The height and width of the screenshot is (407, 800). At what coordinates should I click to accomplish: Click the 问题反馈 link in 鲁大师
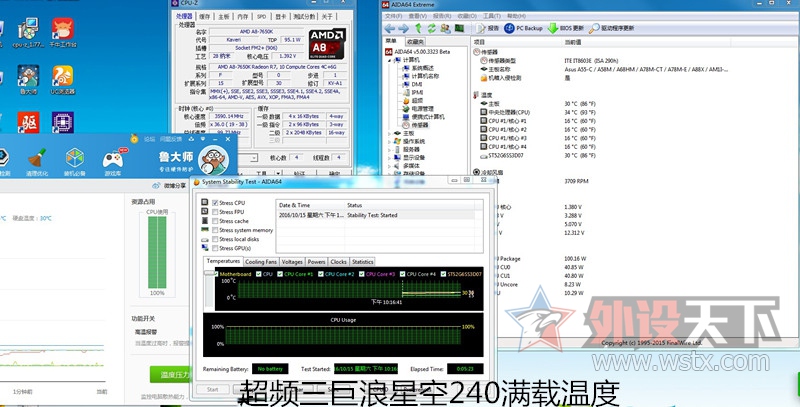[170, 138]
